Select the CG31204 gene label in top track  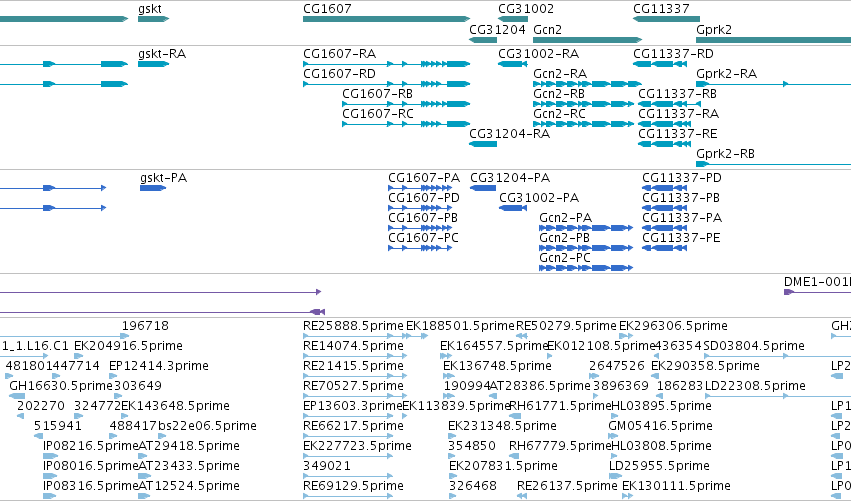(497, 30)
